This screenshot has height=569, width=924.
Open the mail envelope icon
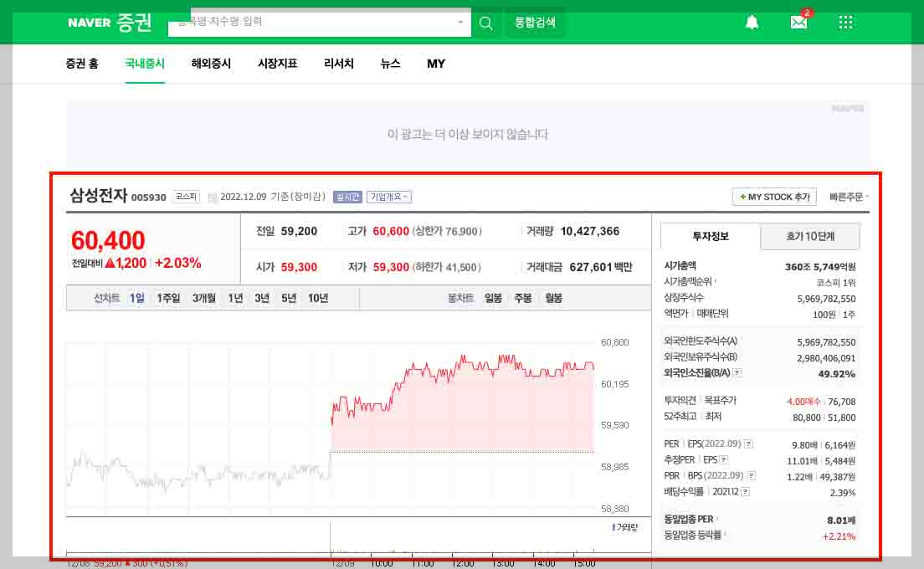(x=799, y=22)
